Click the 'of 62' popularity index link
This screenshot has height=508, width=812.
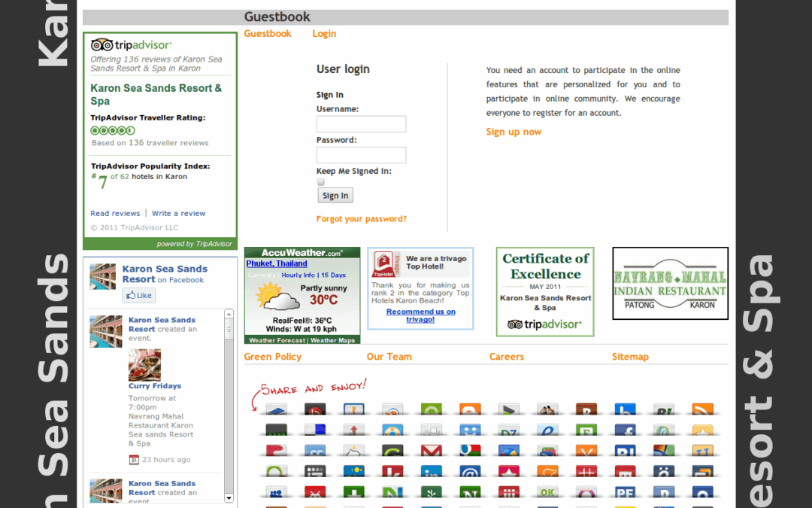click(120, 177)
